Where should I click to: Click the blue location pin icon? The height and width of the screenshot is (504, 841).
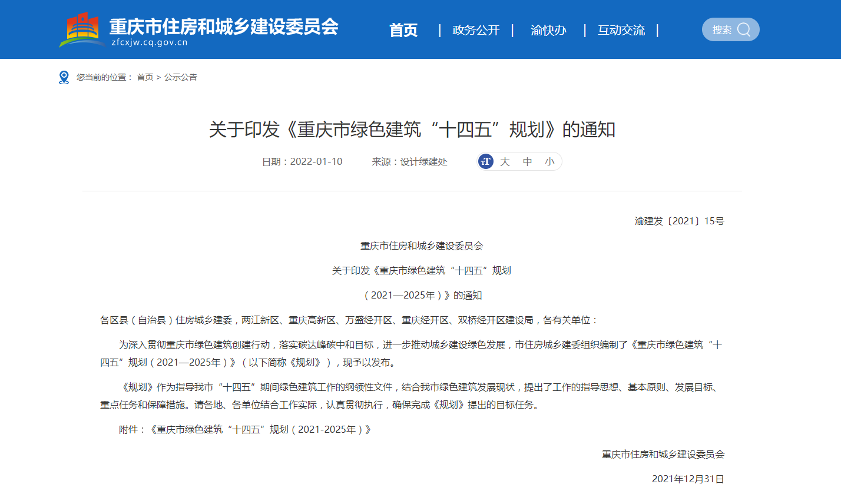pyautogui.click(x=64, y=77)
